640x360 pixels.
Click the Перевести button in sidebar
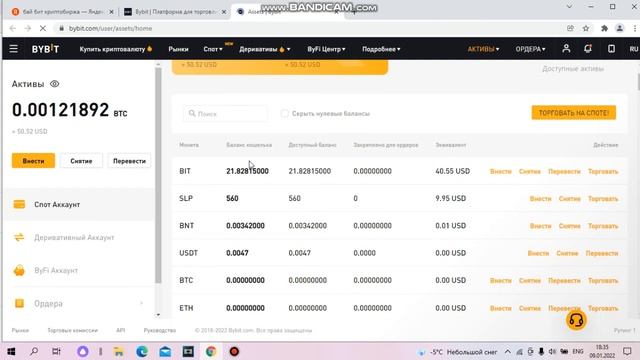(129, 161)
